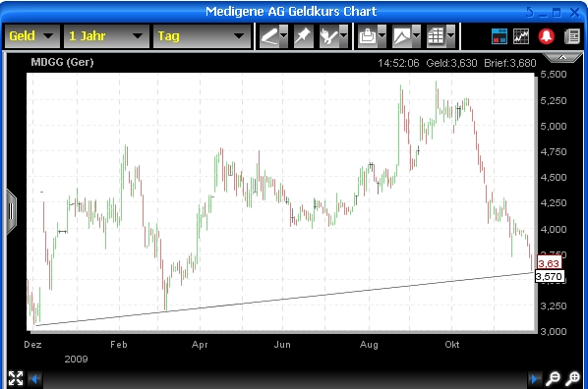Image resolution: width=588 pixels, height=389 pixels.
Task: Expand the chart style arrow menu
Action: click(416, 36)
